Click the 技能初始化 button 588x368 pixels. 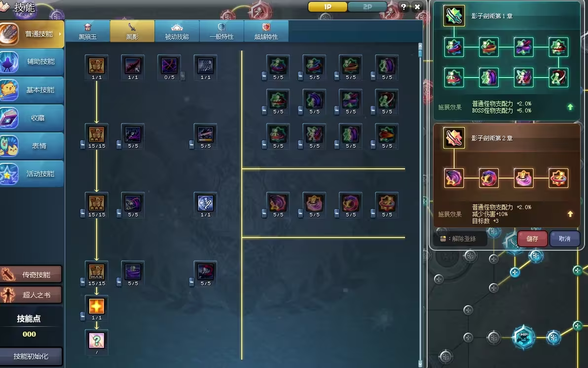[x=31, y=356]
